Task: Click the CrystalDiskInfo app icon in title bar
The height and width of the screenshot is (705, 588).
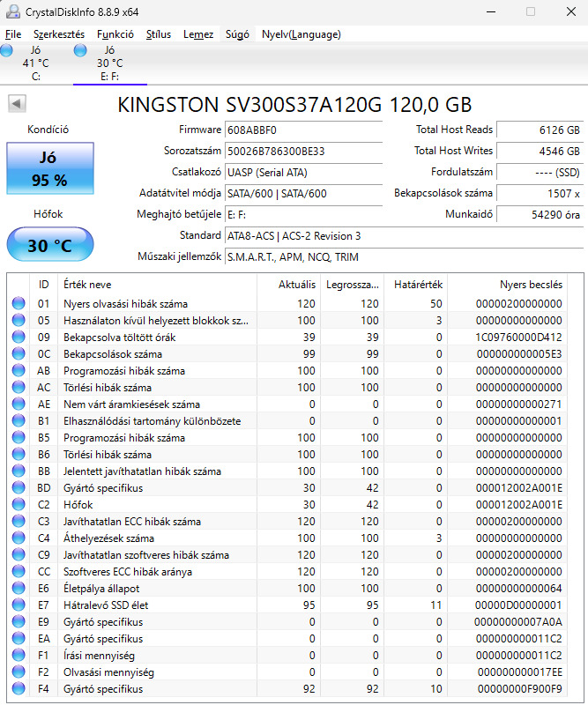Action: pyautogui.click(x=13, y=11)
